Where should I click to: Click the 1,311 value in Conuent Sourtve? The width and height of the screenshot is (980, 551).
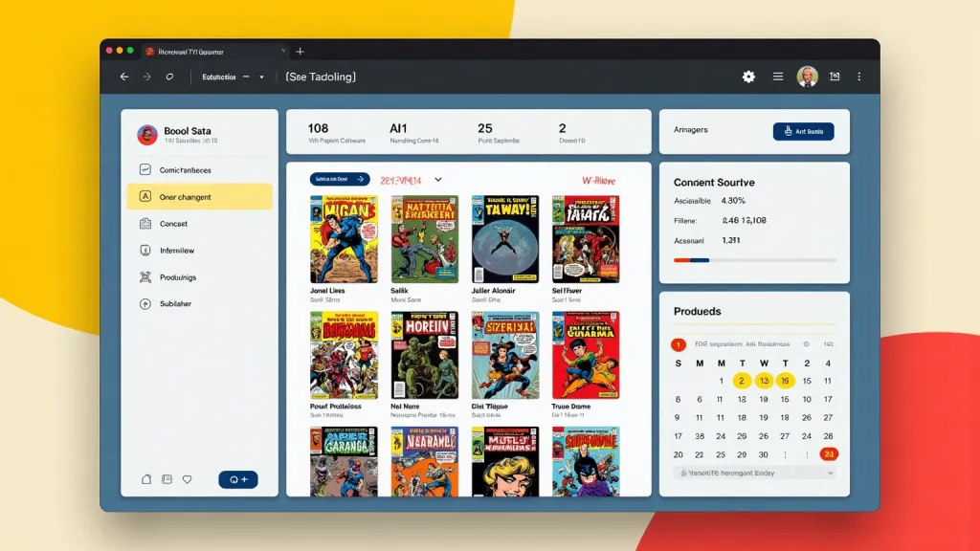(731, 240)
